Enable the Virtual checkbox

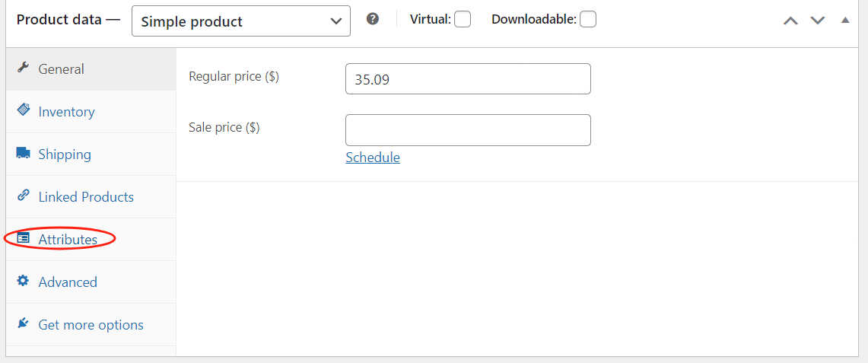[x=463, y=20]
